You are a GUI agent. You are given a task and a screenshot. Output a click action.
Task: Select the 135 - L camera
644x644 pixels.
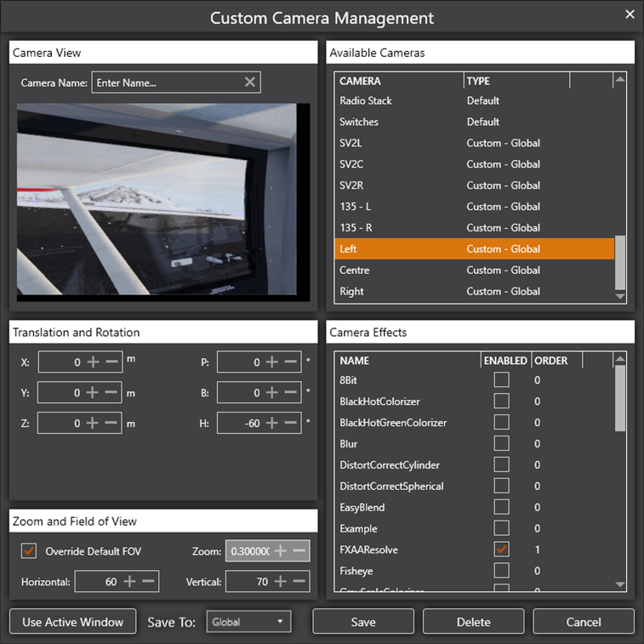[x=475, y=207]
